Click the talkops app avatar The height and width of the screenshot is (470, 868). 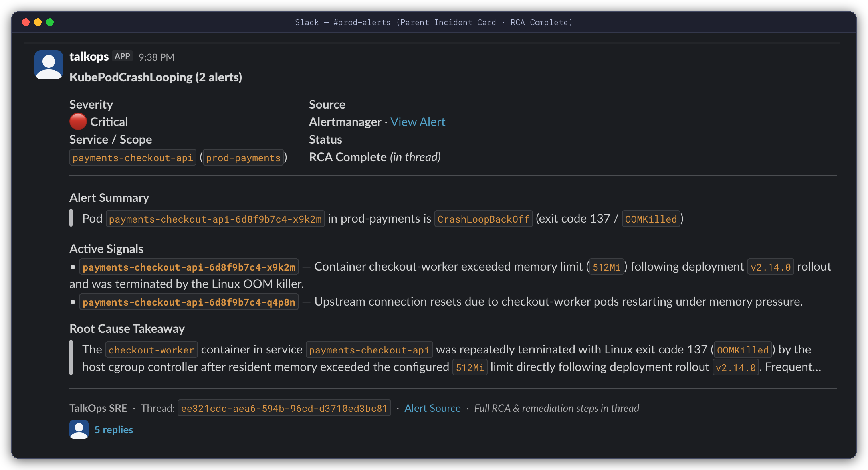(49, 65)
